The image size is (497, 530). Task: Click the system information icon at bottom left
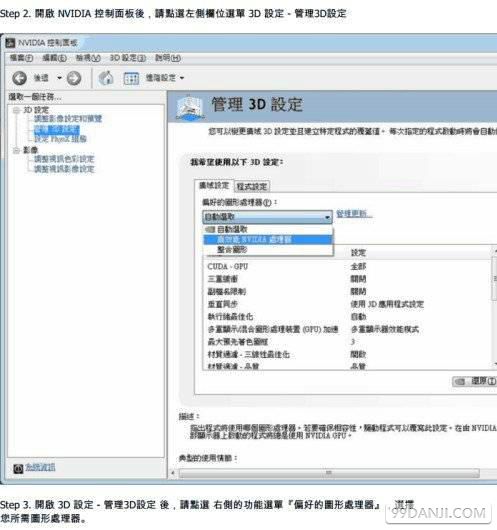(18, 468)
